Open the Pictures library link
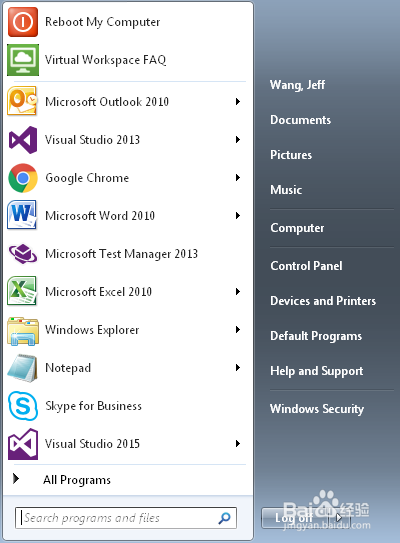The image size is (400, 543). coord(291,155)
